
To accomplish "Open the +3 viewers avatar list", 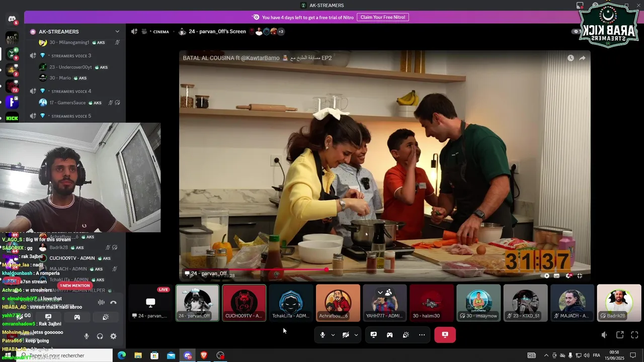I will coord(281,32).
